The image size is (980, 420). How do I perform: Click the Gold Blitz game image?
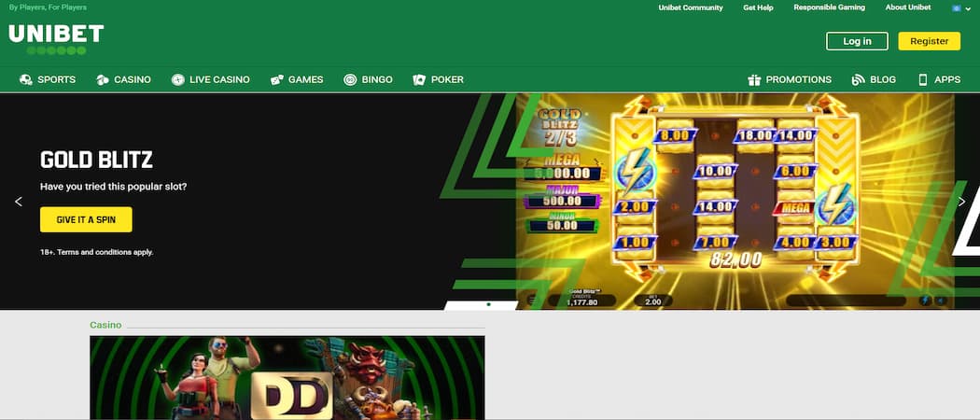(735, 202)
